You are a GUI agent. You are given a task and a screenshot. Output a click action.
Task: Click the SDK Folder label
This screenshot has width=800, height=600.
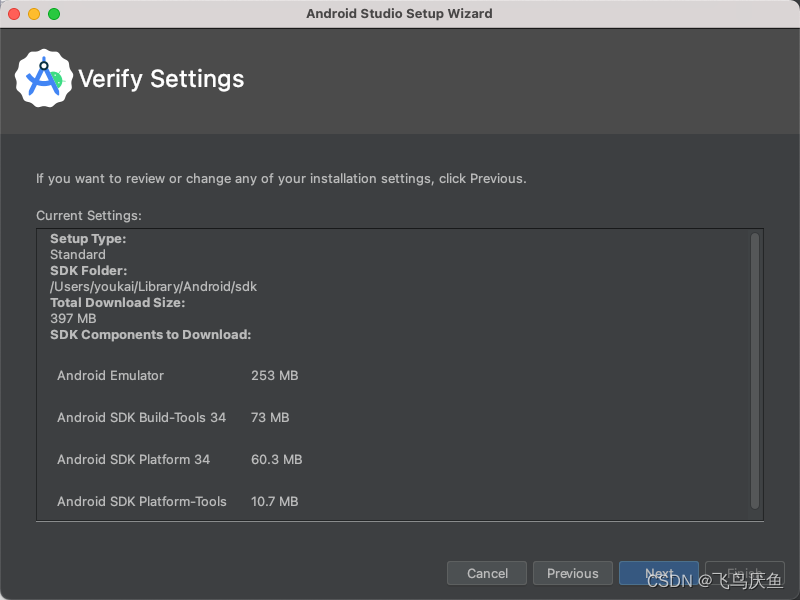coord(89,271)
